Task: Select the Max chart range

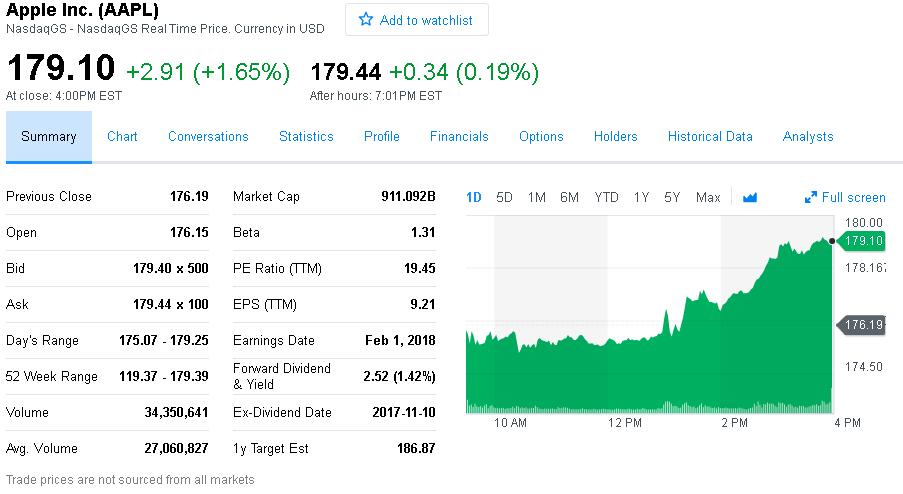Action: 708,197
